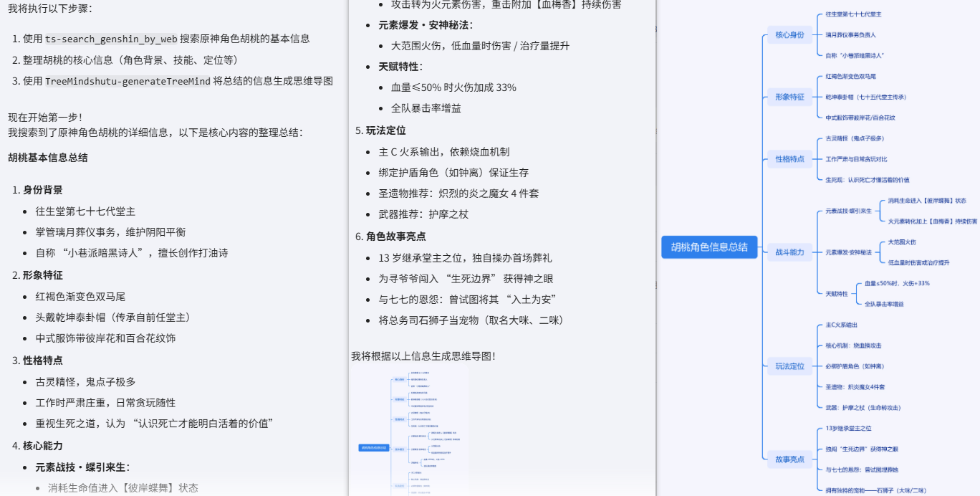Click mind map leaf 独闯"生死边界"获得神之眼
The width and height of the screenshot is (980, 496).
861,449
